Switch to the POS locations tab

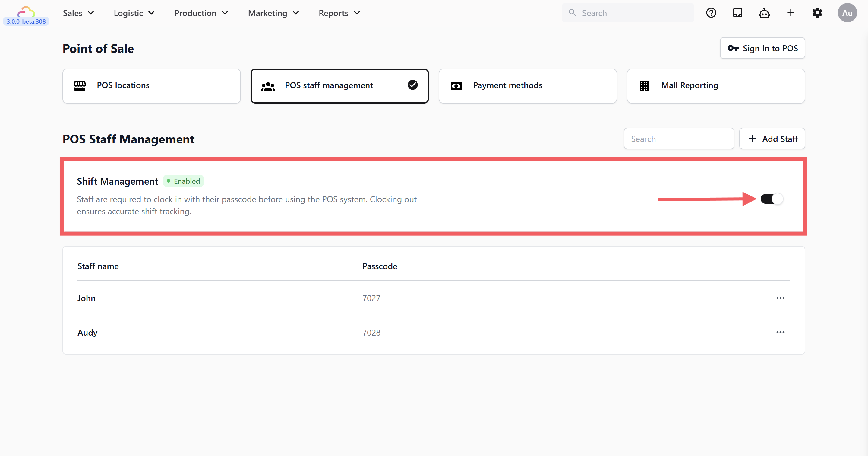152,86
